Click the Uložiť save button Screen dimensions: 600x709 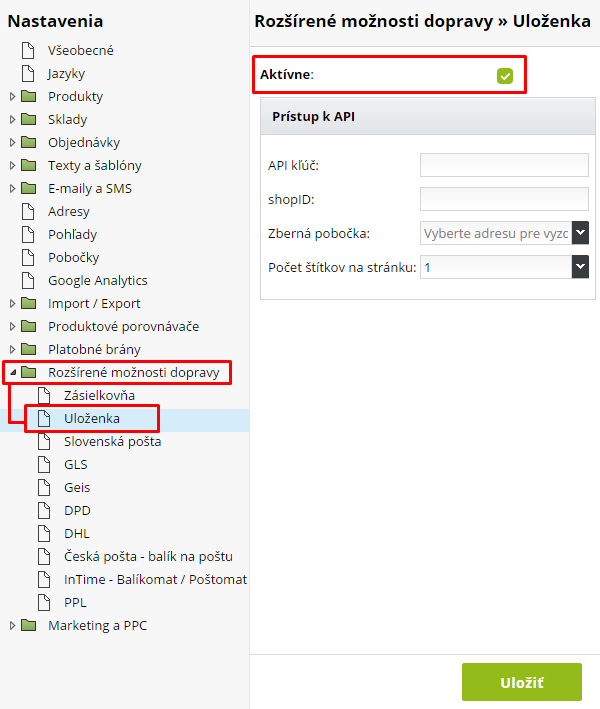[x=522, y=682]
